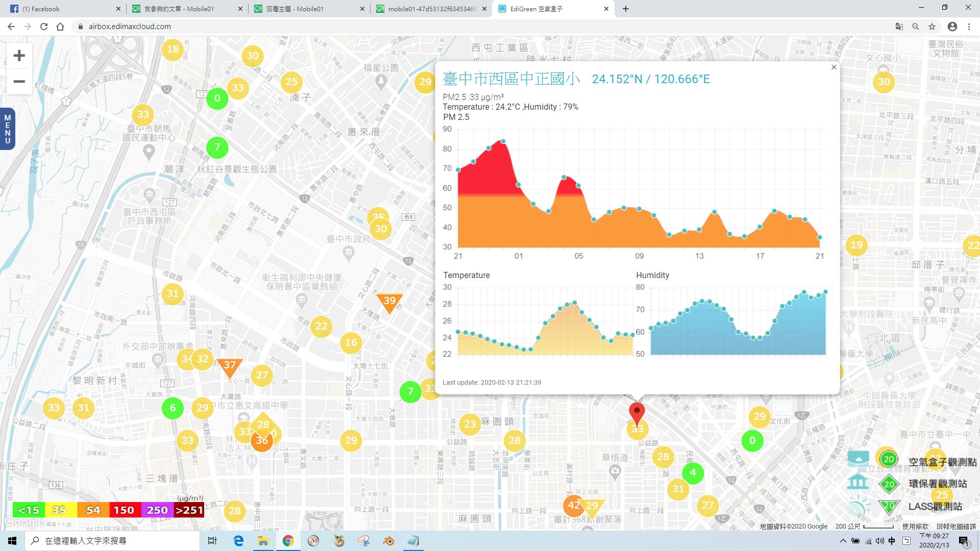This screenshot has width=980, height=551.
Task: Open File Explorer from taskbar
Action: (x=263, y=541)
